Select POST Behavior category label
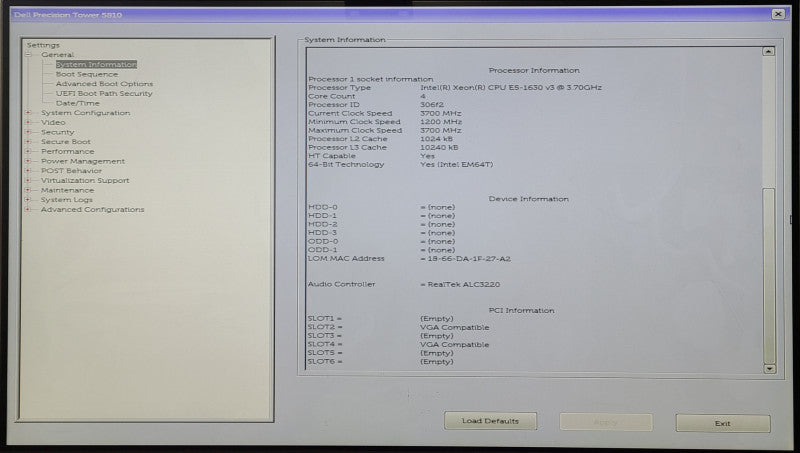 pos(71,171)
